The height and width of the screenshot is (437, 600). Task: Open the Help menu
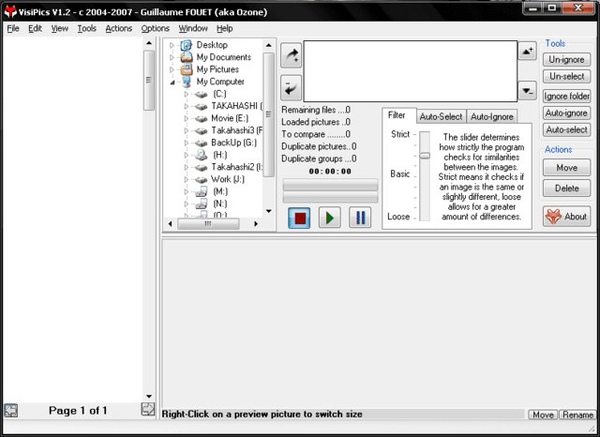coord(225,28)
